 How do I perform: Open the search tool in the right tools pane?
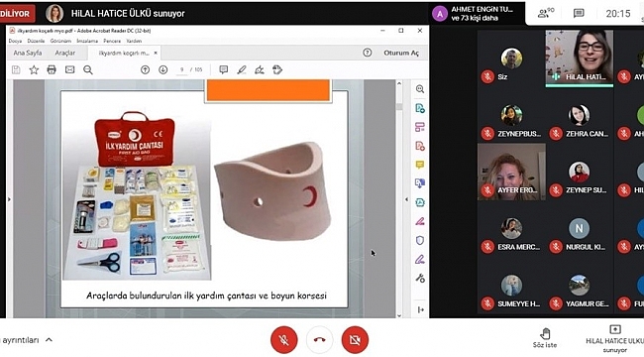point(420,89)
